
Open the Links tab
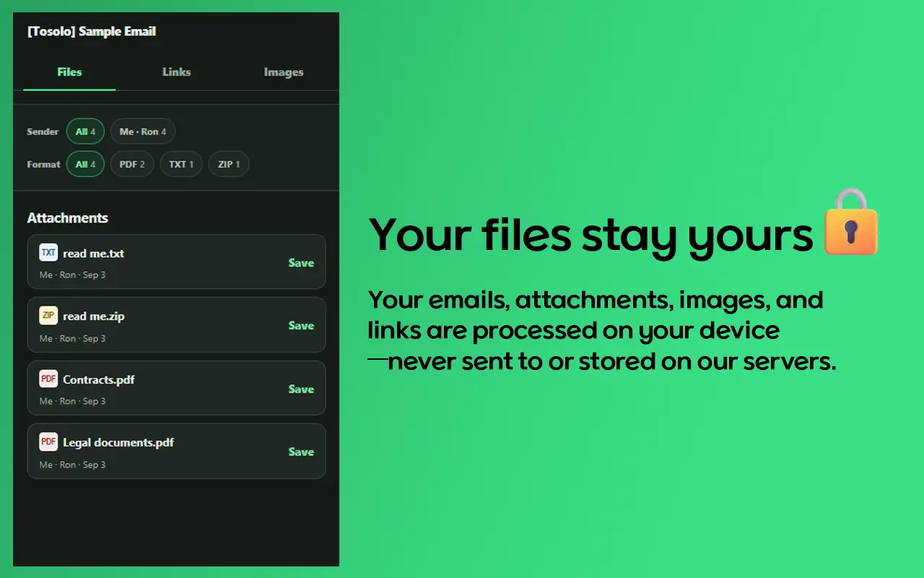point(176,72)
